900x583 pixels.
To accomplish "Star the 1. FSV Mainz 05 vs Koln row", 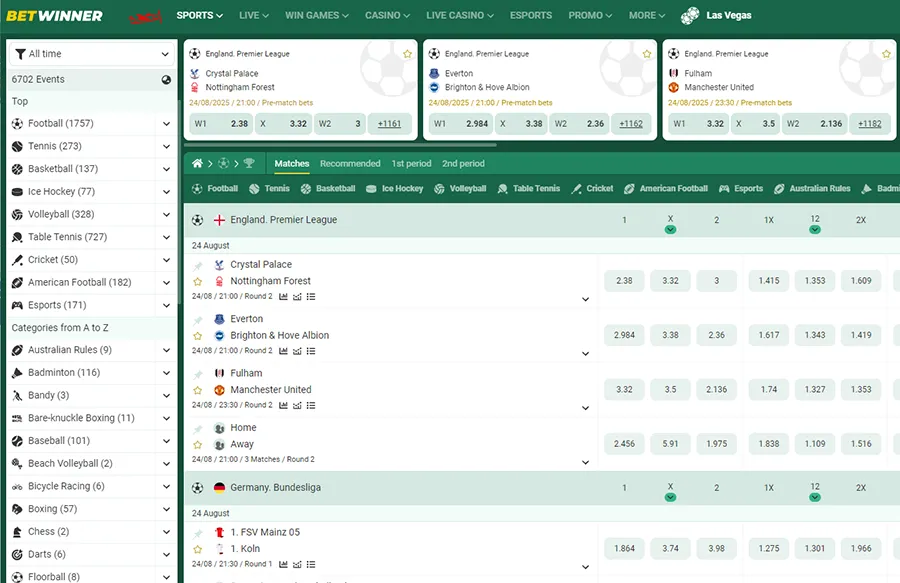I will 197,549.
